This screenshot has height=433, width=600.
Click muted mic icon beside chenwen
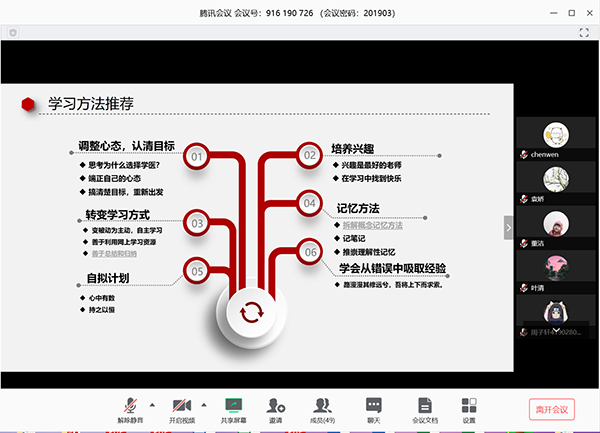524,155
